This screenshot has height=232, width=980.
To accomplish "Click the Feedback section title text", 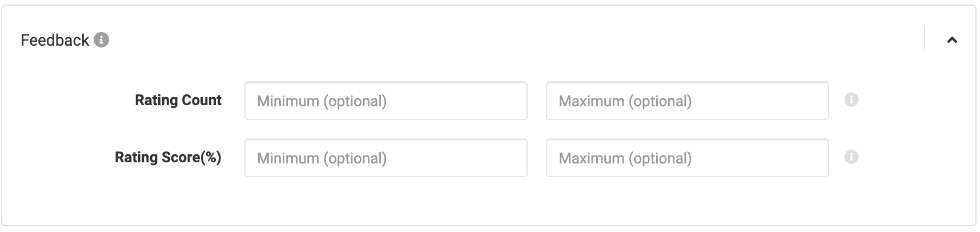I will click(55, 40).
